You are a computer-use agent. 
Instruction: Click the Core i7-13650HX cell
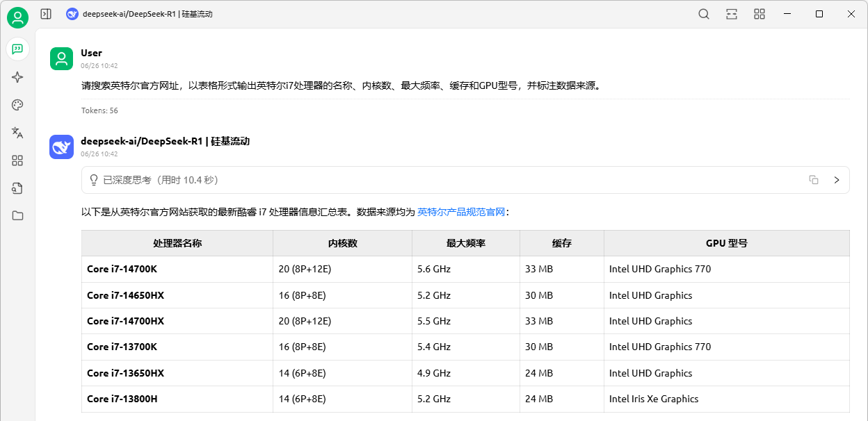coord(177,373)
